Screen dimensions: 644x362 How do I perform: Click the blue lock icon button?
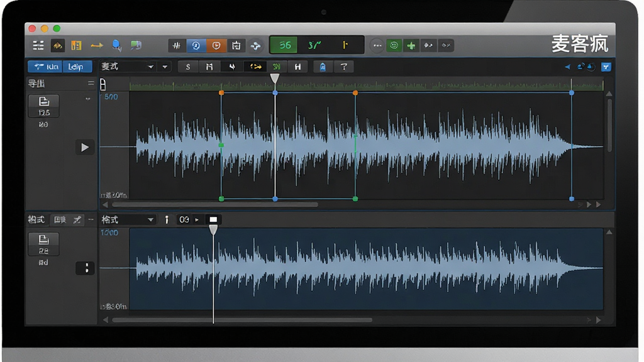(323, 67)
